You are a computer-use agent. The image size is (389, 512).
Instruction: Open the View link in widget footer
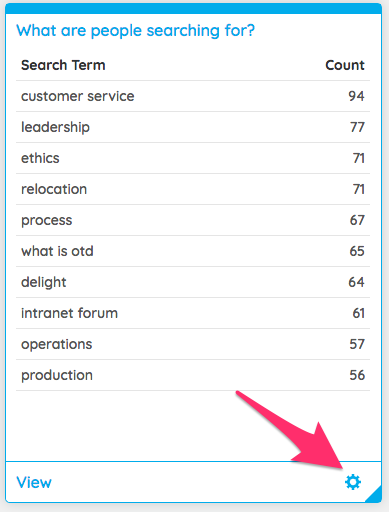(x=34, y=482)
